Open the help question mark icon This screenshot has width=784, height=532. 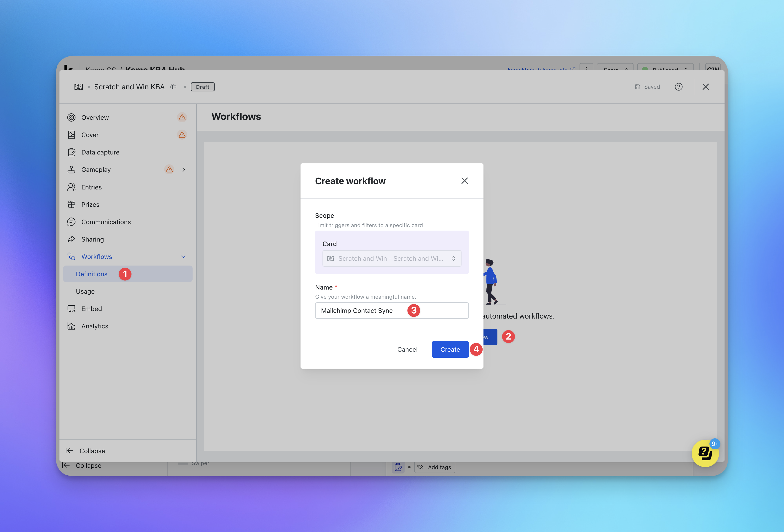coord(678,87)
